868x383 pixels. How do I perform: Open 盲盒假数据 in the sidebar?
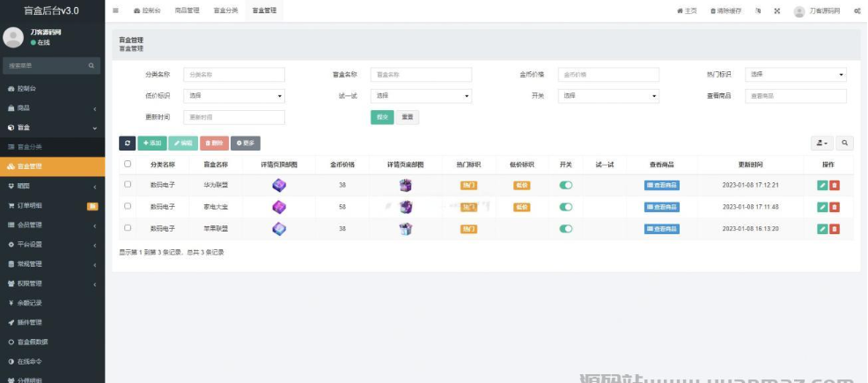click(x=53, y=342)
